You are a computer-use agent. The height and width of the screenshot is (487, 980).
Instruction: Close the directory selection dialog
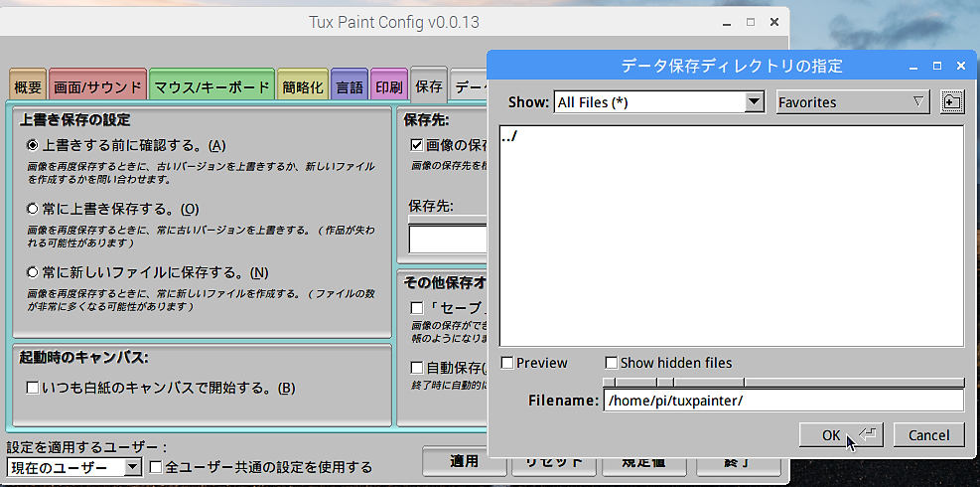pos(960,66)
